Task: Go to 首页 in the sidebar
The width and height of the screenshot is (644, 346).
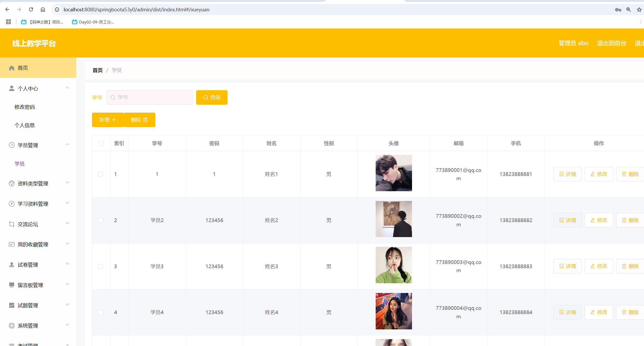Action: pos(38,68)
